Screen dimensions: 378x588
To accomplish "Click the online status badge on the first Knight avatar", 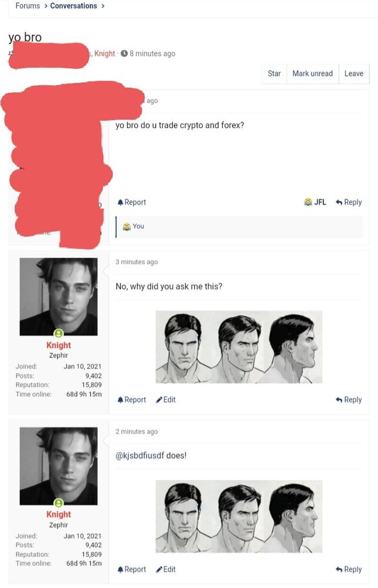I will [x=59, y=333].
